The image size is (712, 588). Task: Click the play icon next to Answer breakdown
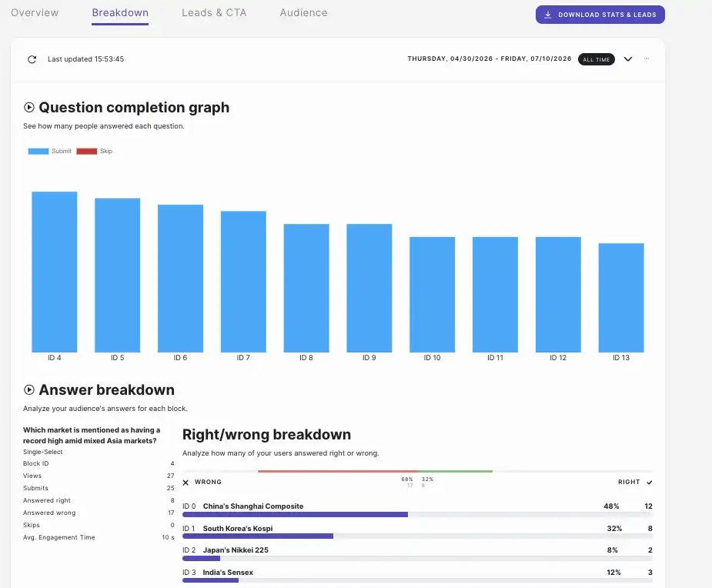coord(29,389)
